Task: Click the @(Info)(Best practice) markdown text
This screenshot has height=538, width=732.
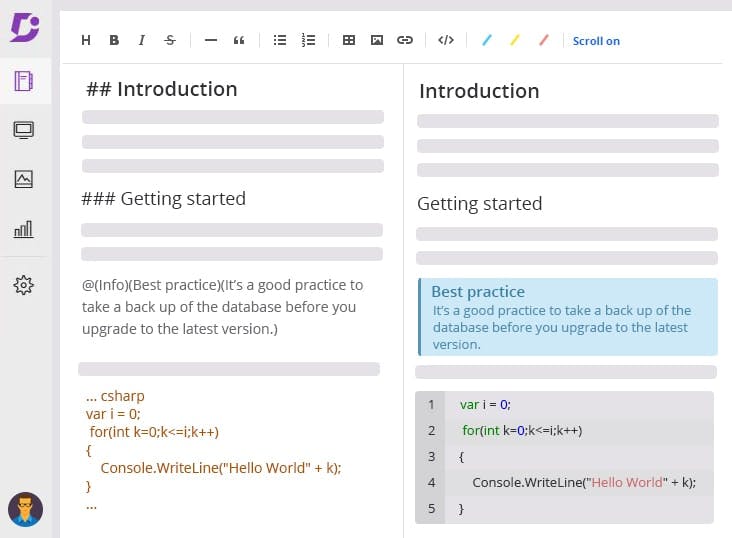Action: tap(222, 307)
